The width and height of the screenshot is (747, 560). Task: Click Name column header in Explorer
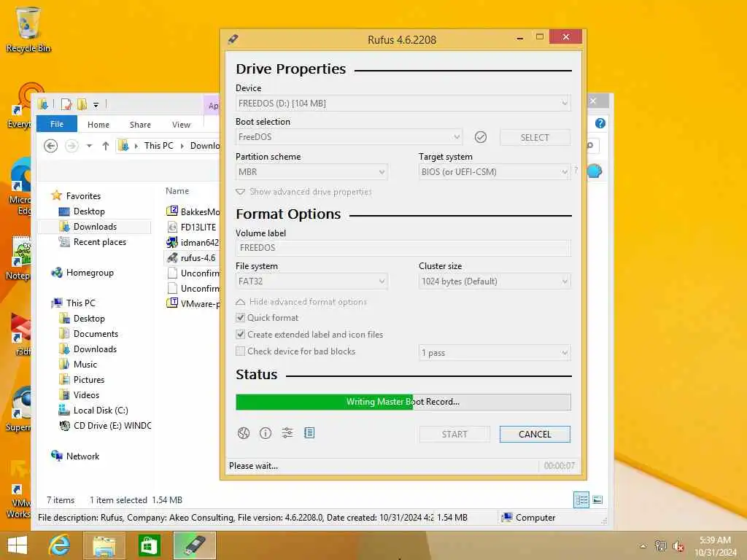(x=177, y=191)
